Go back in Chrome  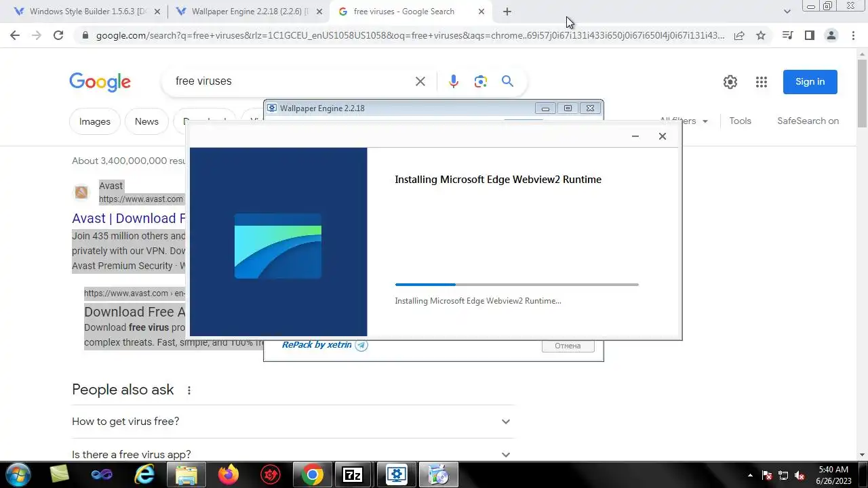click(x=15, y=35)
